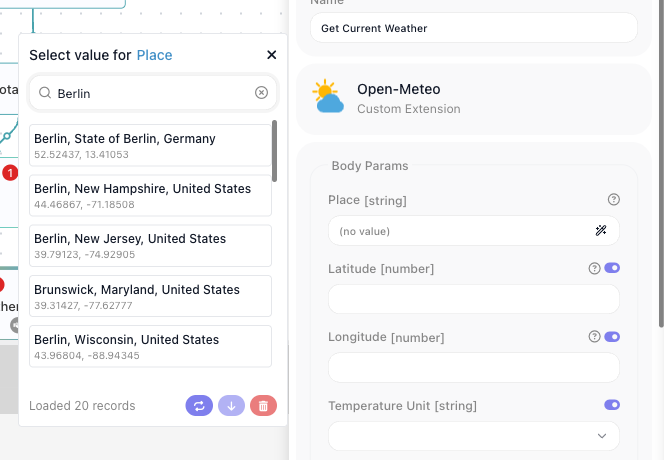Click the place list scrollbar thumb
The image size is (664, 460).
click(274, 151)
